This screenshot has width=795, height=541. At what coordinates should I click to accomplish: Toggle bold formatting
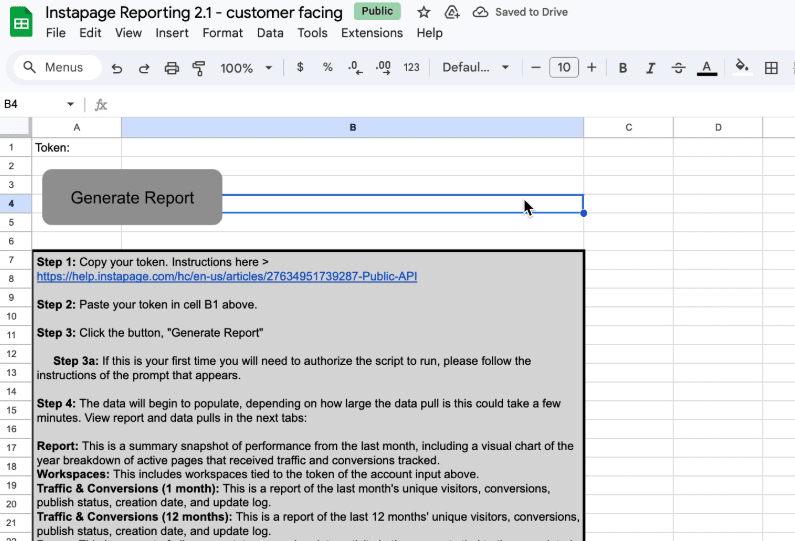(x=623, y=68)
